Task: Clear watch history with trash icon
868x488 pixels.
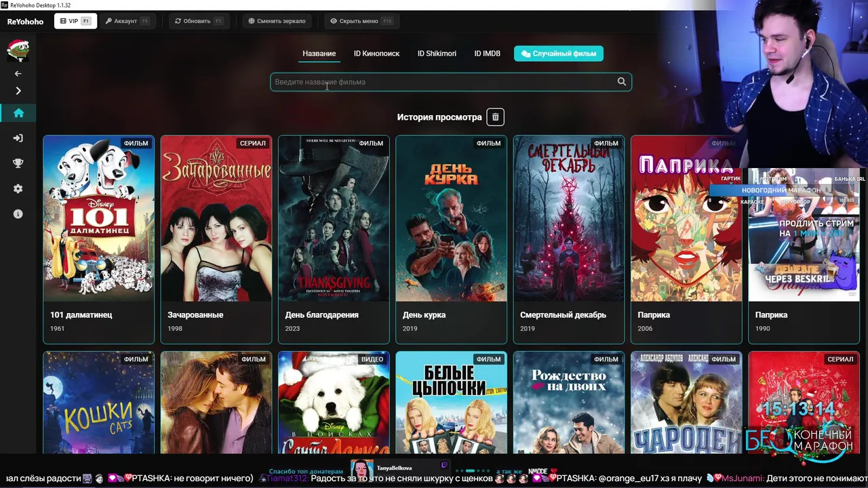Action: (495, 117)
